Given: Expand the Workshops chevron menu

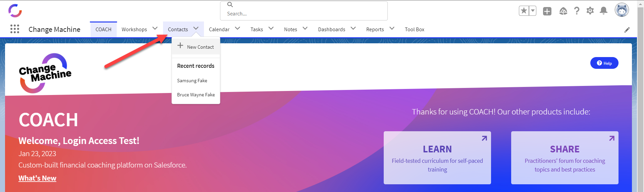Looking at the screenshot, I should pyautogui.click(x=155, y=29).
